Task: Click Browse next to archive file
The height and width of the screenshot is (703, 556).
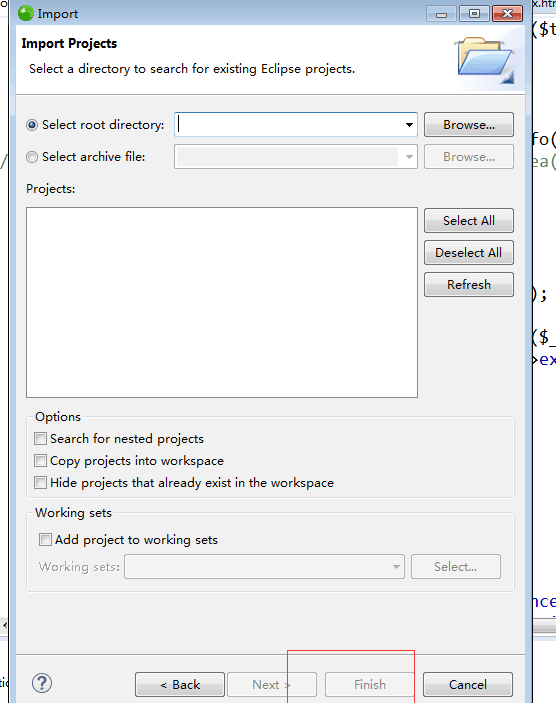Action: (469, 157)
